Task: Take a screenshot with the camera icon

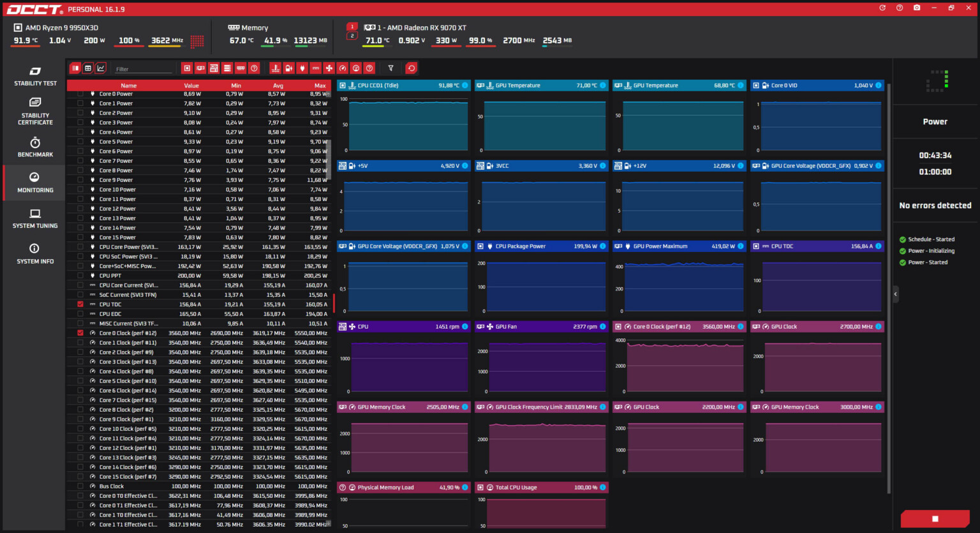Action: (x=917, y=8)
